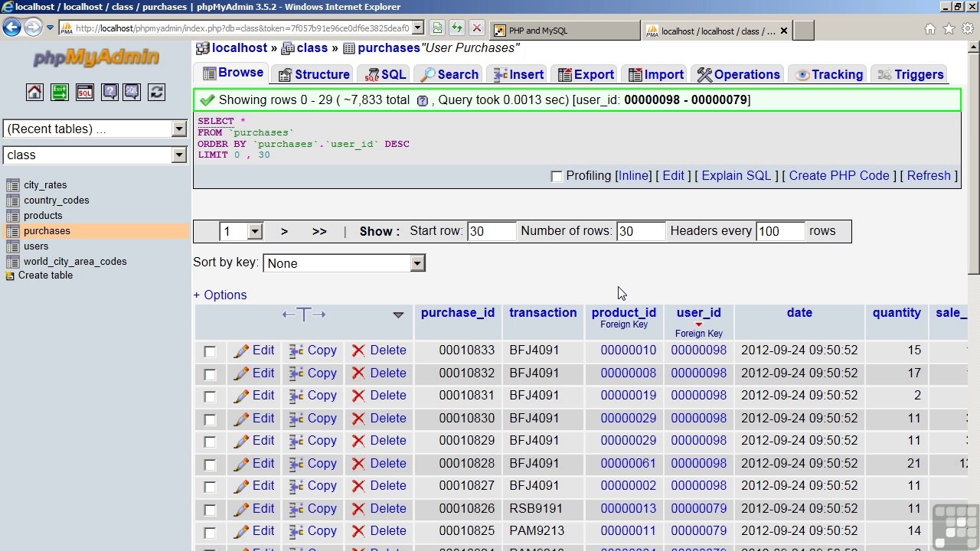Tick the checkbox for purchase 00010831
The width and height of the screenshot is (980, 551).
(x=210, y=396)
